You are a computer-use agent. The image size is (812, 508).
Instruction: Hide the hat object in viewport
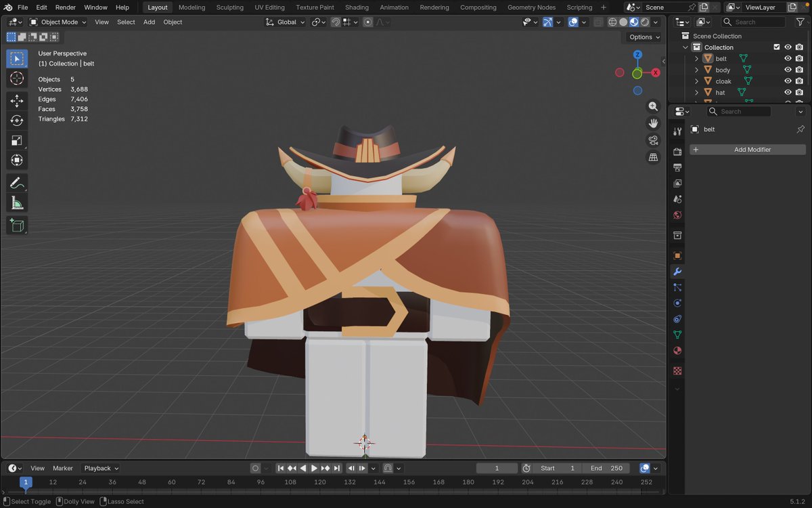click(788, 93)
